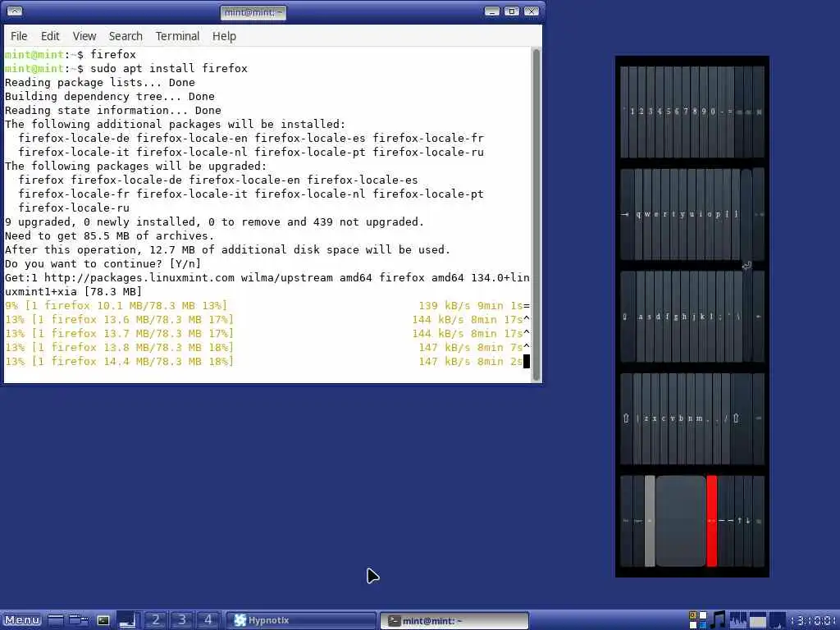Tap the v key on the on-screen keyboard
This screenshot has width=840, height=630.
tap(673, 418)
